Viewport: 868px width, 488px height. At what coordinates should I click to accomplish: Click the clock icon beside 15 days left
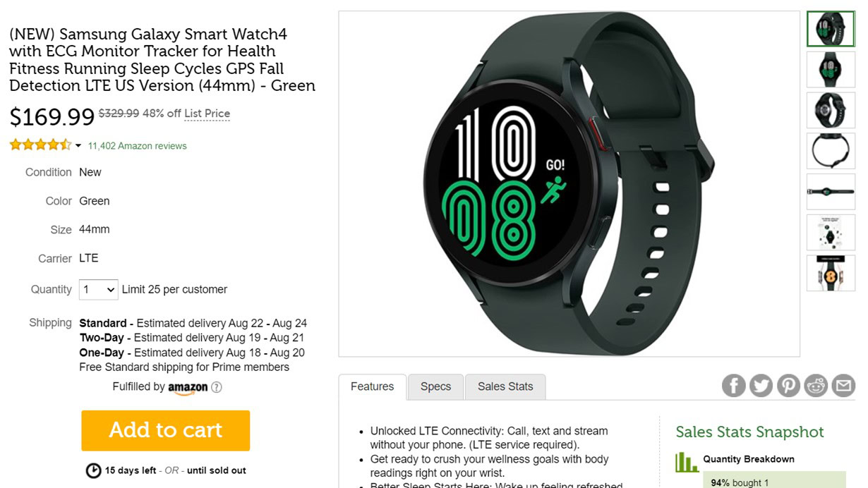[x=93, y=470]
